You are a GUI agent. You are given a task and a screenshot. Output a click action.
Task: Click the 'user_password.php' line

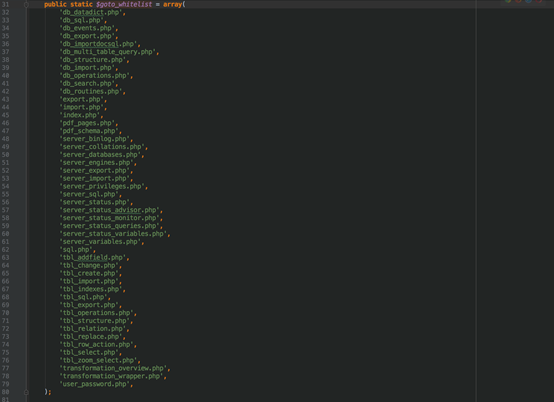click(95, 384)
